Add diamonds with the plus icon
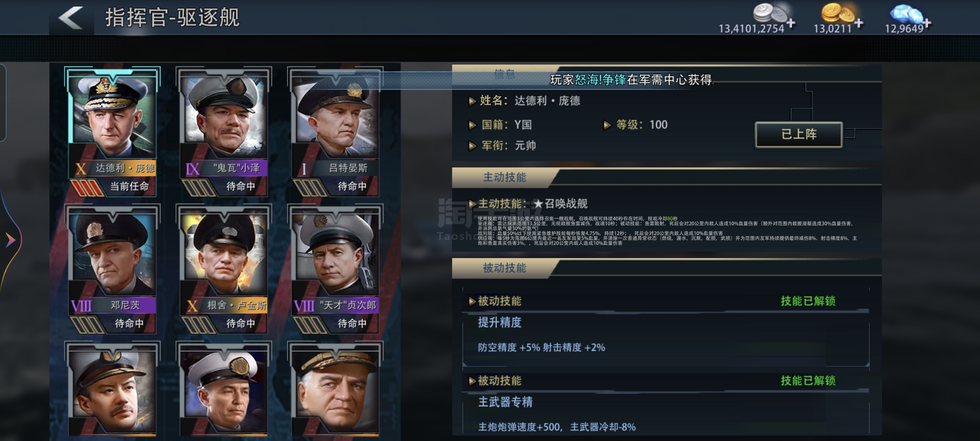Screen dimensions: 980x441 point(927,23)
